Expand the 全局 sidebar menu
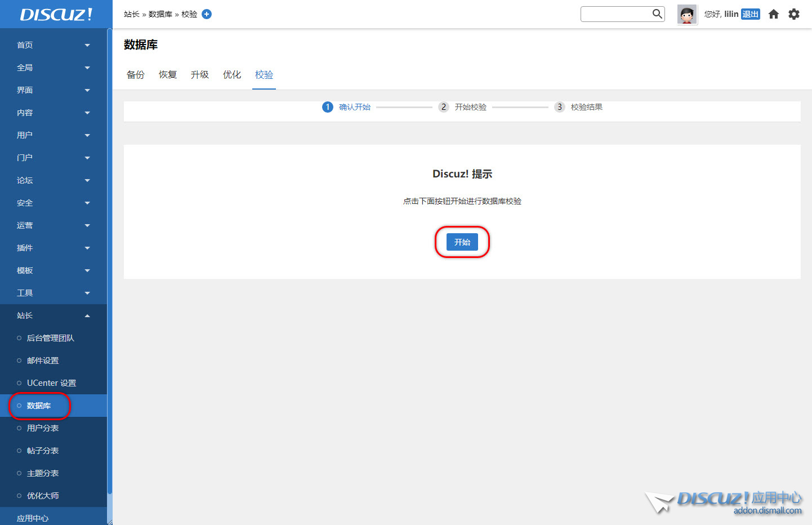The image size is (812, 525). [53, 68]
